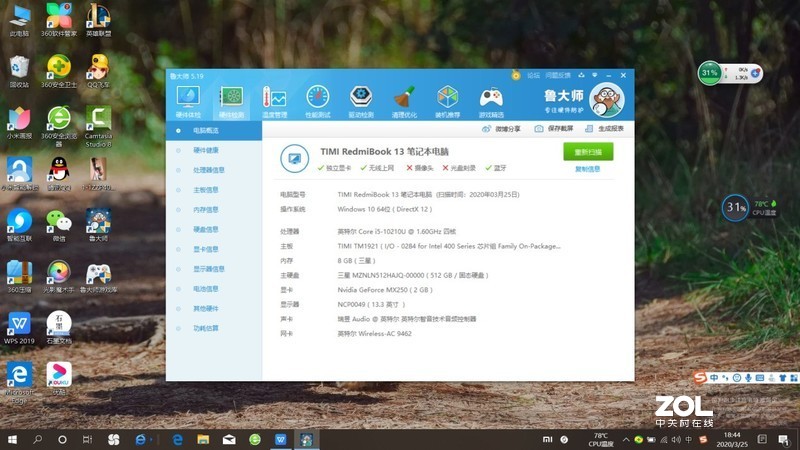
Task: Open WPS 2019 desktop shortcut
Action: (19, 328)
